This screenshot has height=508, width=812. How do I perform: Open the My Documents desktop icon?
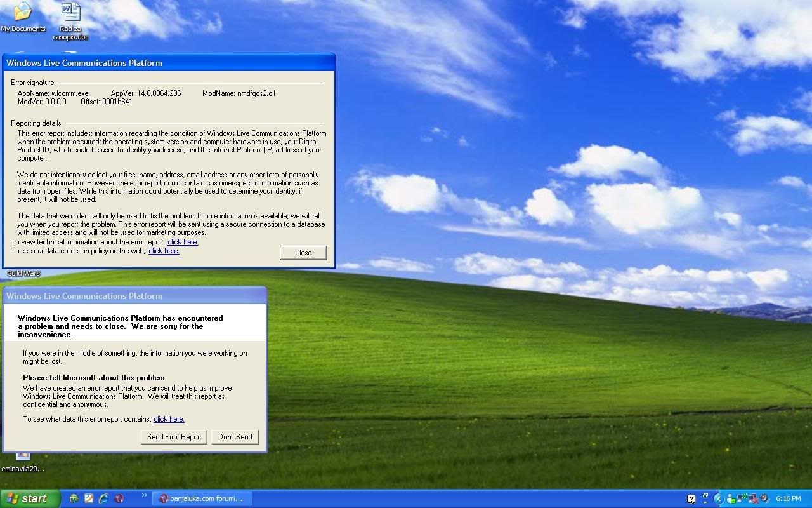22,16
